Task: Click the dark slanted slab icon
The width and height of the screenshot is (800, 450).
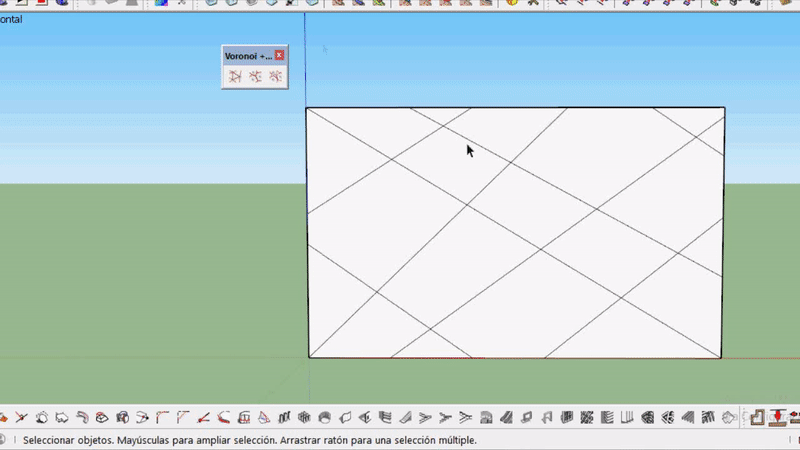Action: (x=507, y=418)
